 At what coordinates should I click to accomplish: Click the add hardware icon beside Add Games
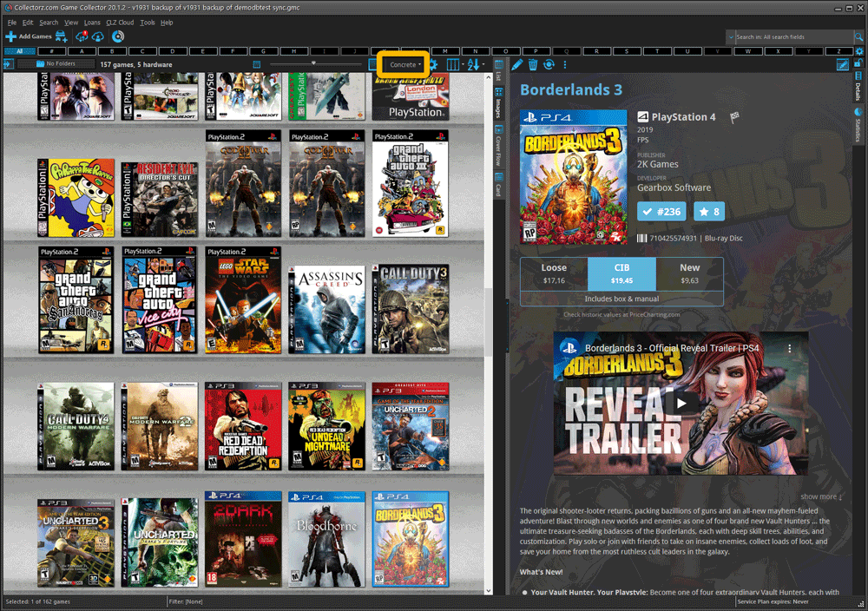coord(61,36)
